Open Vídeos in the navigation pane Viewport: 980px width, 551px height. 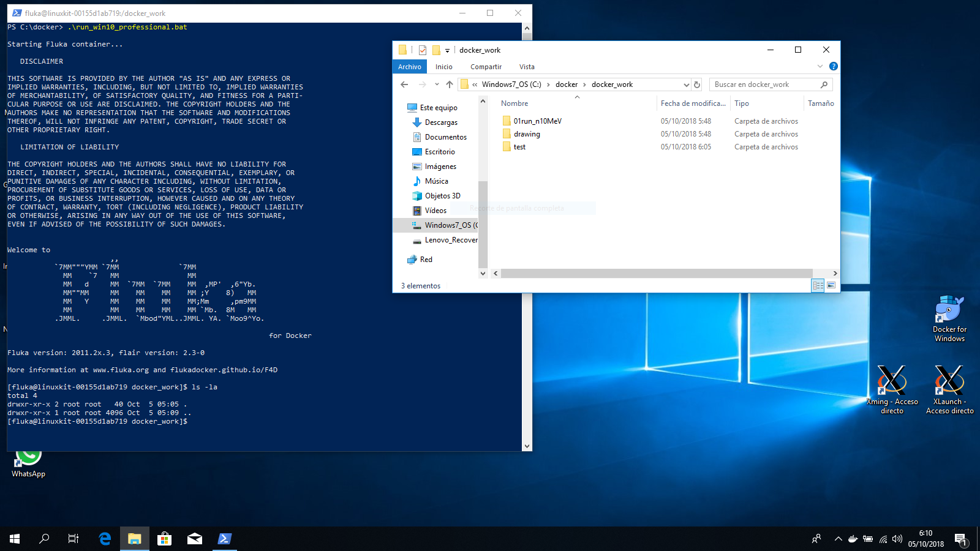[435, 211]
